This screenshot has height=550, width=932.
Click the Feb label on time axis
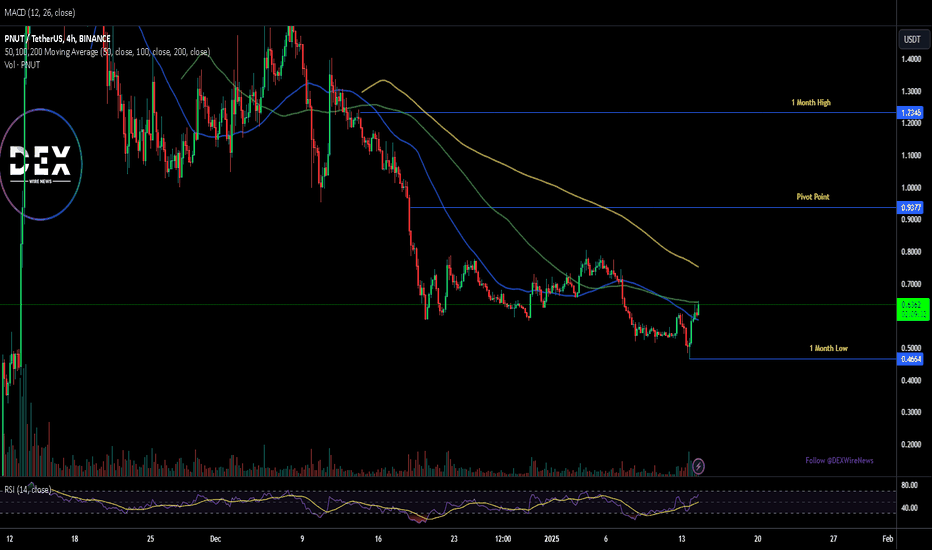(x=887, y=539)
